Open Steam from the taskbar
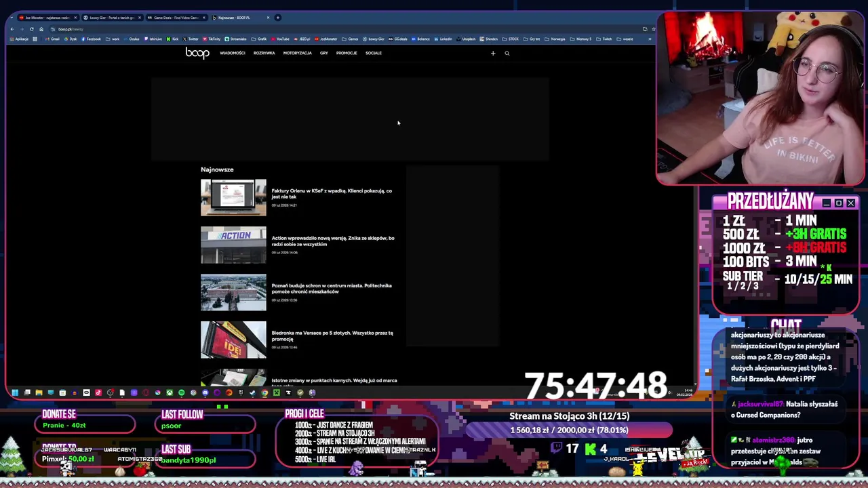 click(252, 392)
